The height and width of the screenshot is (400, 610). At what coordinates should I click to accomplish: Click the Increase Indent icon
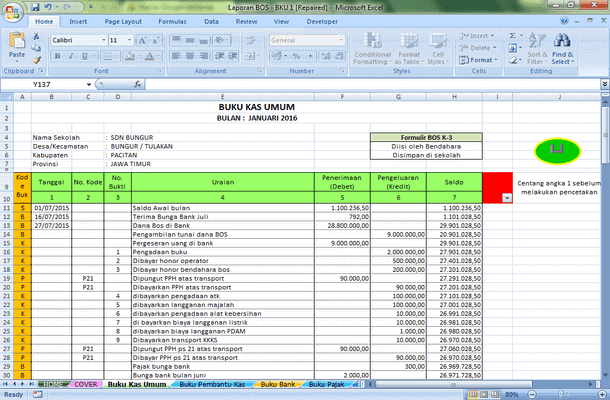point(233,56)
